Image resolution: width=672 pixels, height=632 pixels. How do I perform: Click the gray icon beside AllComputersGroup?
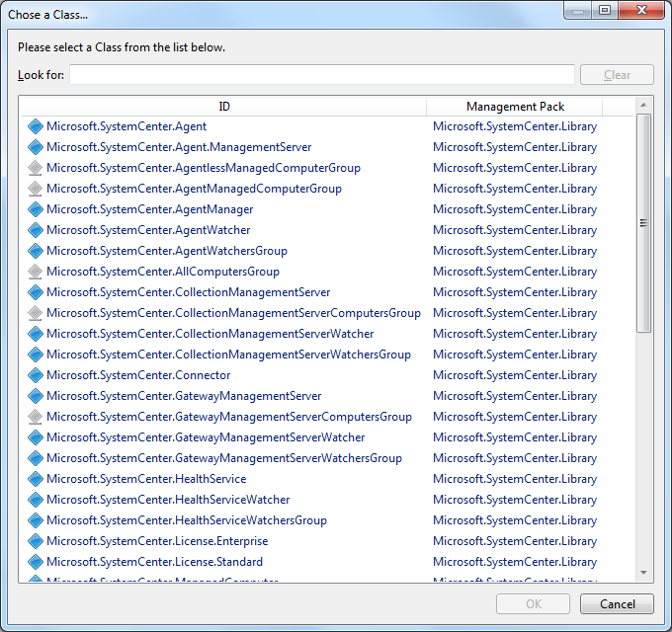[x=36, y=272]
